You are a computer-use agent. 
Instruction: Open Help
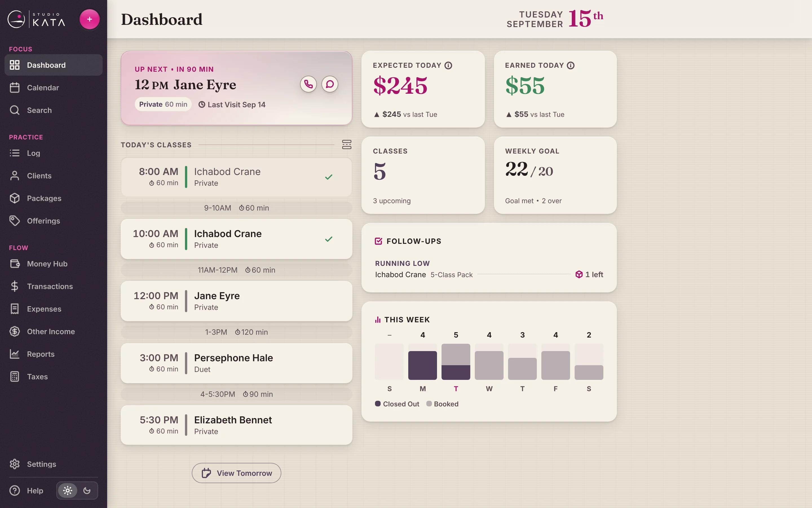click(27, 491)
